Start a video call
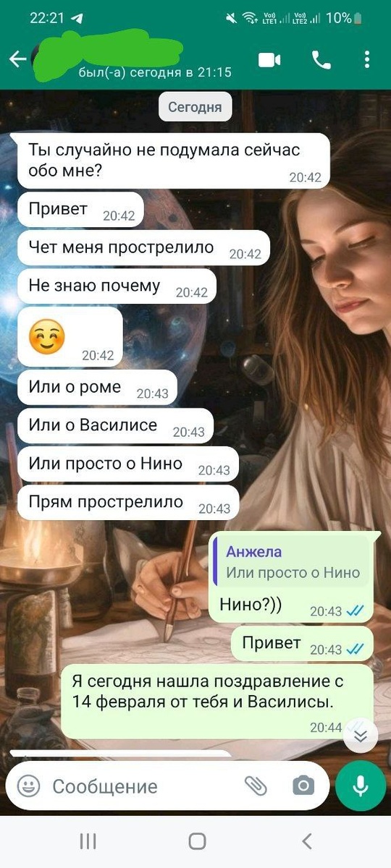The height and width of the screenshot is (868, 391). click(x=269, y=60)
